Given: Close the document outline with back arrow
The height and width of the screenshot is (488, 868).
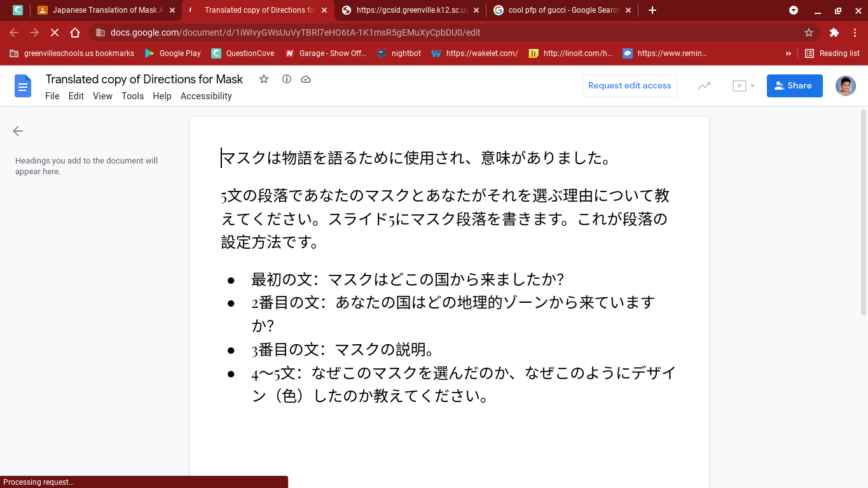Looking at the screenshot, I should pos(18,131).
